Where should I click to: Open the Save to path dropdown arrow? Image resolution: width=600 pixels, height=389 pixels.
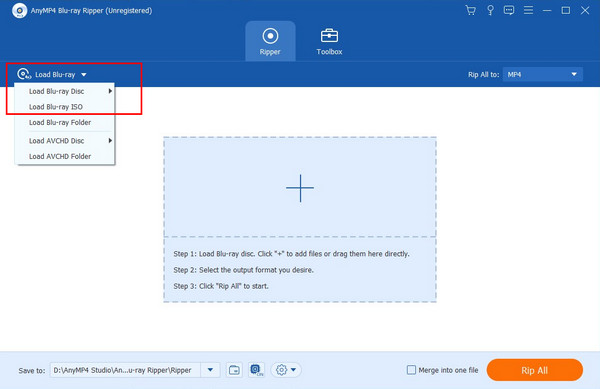[x=210, y=370]
